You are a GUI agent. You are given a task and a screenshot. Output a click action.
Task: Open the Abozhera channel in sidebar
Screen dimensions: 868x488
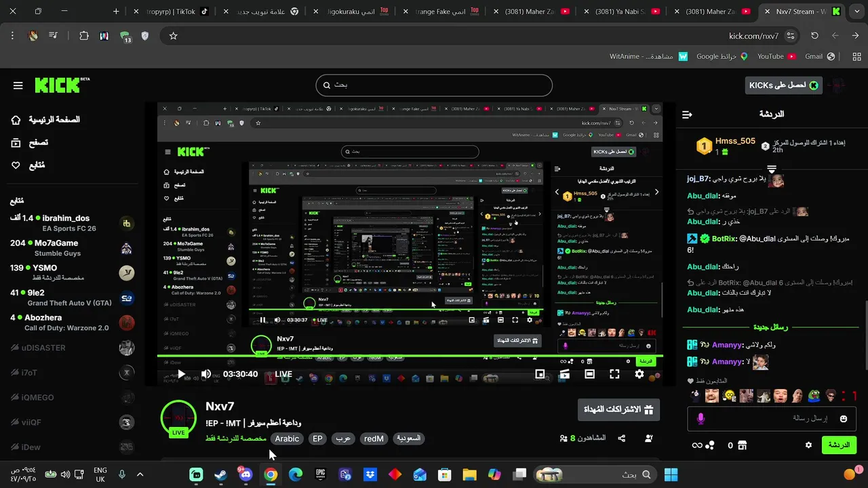pyautogui.click(x=72, y=323)
